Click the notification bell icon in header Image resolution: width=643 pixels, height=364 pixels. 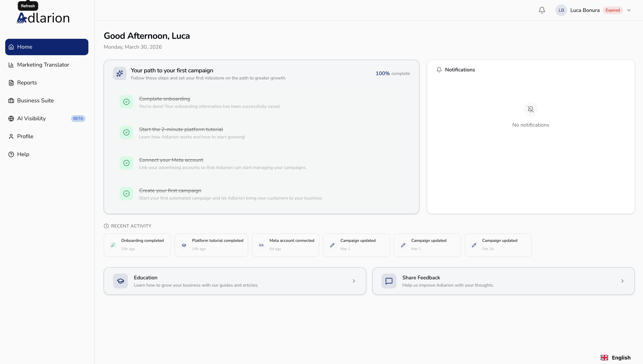[542, 10]
